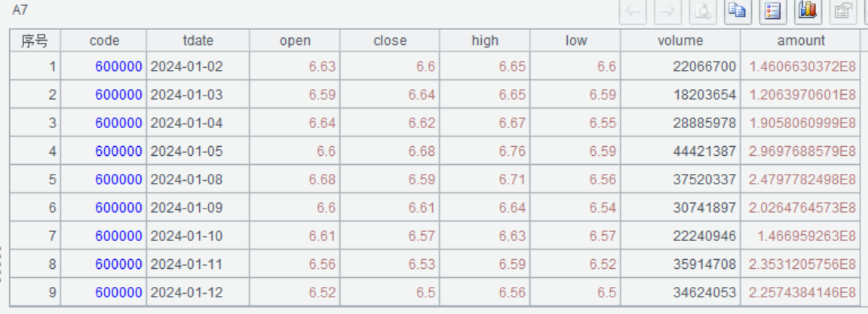The width and height of the screenshot is (868, 314).
Task: Click the code 600000 in row 1
Action: pyautogui.click(x=118, y=67)
